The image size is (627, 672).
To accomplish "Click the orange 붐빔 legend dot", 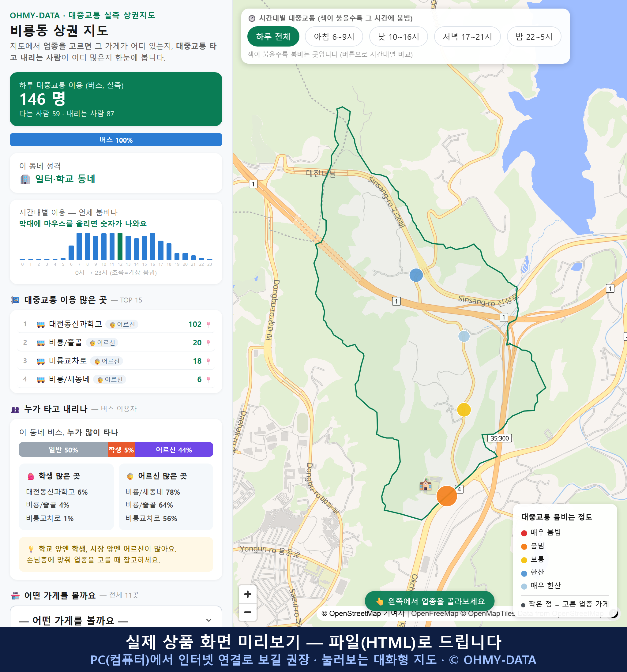I will [x=524, y=546].
